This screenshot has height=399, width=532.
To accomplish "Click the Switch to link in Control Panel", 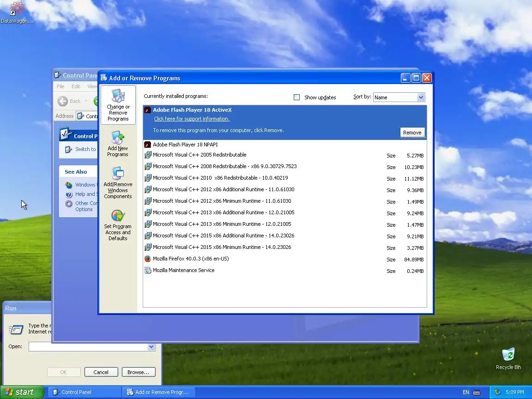I will [x=85, y=149].
